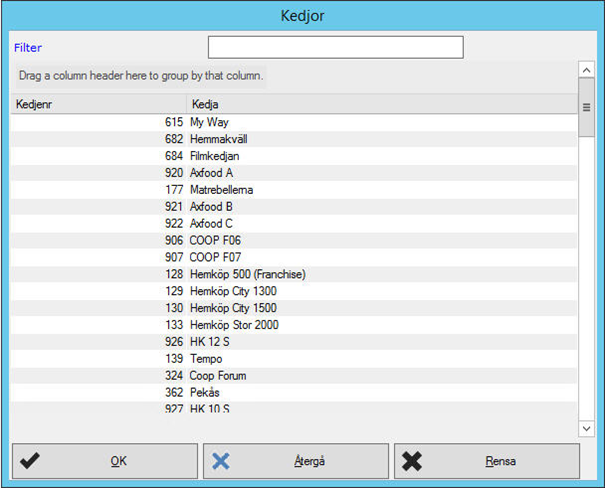The height and width of the screenshot is (488, 605).
Task: Click chain number 324 cell
Action: pyautogui.click(x=98, y=375)
